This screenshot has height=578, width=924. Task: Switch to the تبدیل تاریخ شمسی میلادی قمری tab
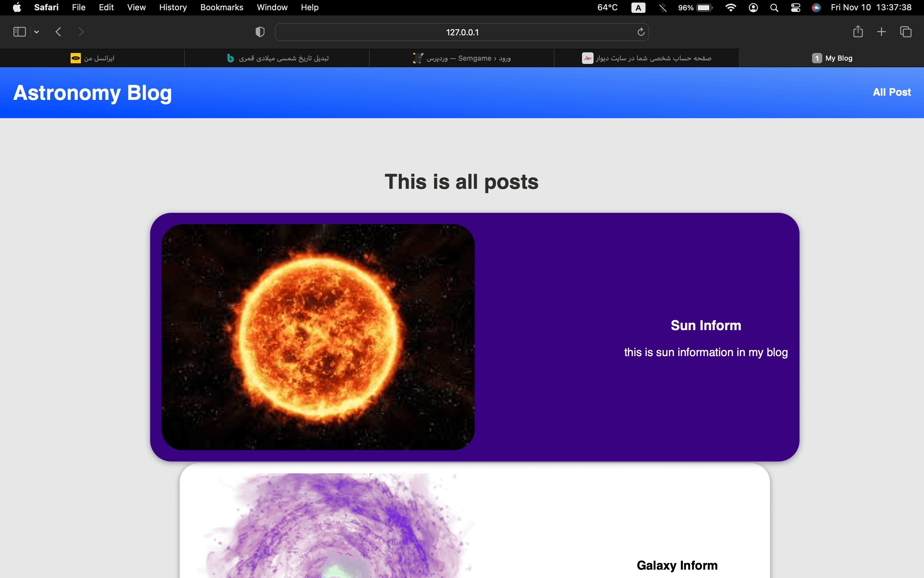pos(277,58)
